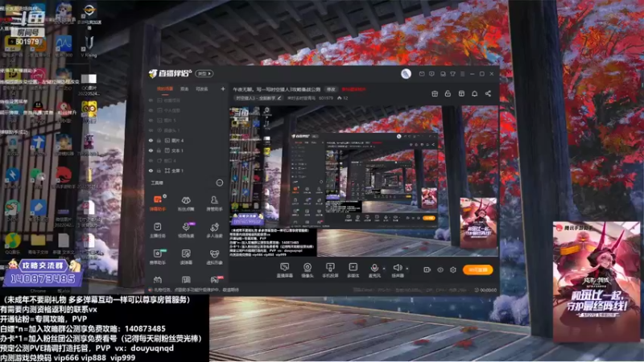Select the 文本 1 layer row
Viewport: 644px width, 362px height.
(187, 150)
